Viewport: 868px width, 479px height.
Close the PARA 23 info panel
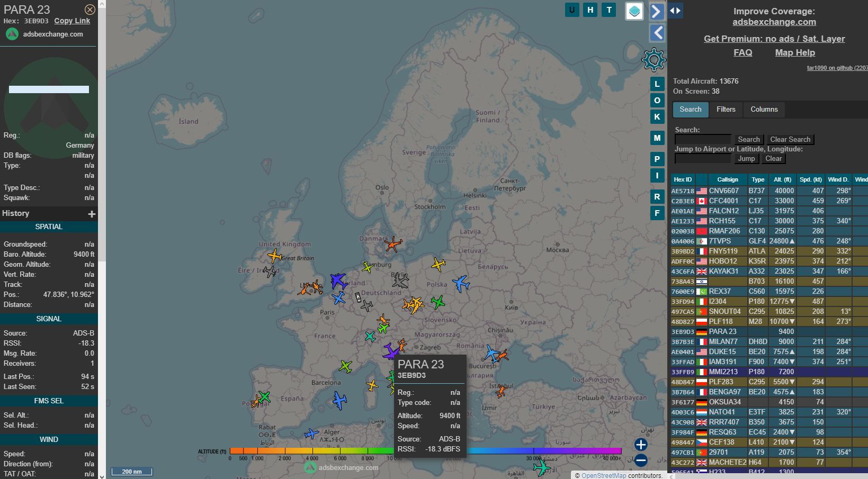(x=90, y=10)
